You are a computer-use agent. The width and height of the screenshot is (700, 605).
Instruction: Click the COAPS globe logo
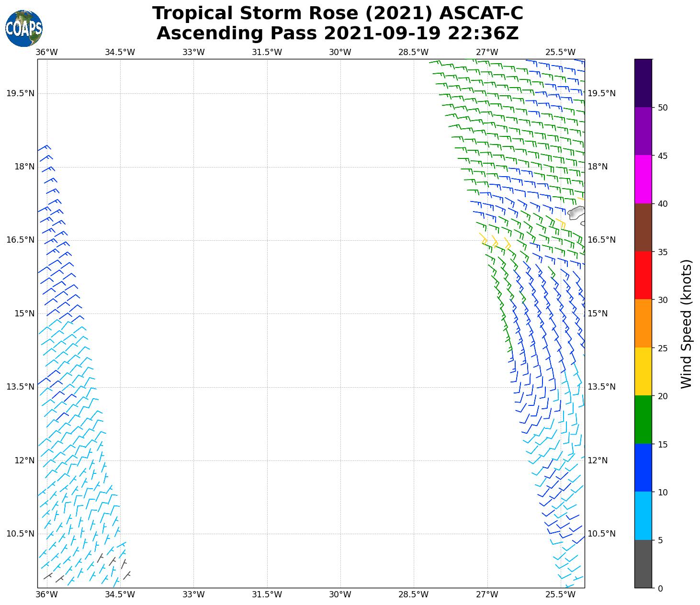[x=23, y=28]
